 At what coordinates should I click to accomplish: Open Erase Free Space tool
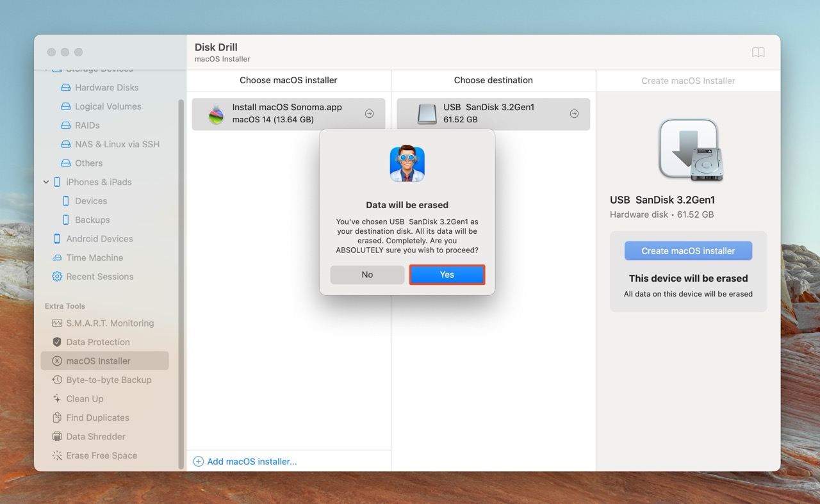pos(101,455)
